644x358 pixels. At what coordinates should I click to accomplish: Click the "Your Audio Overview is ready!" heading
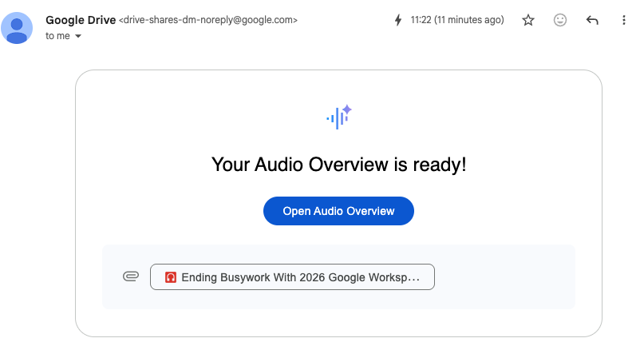339,165
